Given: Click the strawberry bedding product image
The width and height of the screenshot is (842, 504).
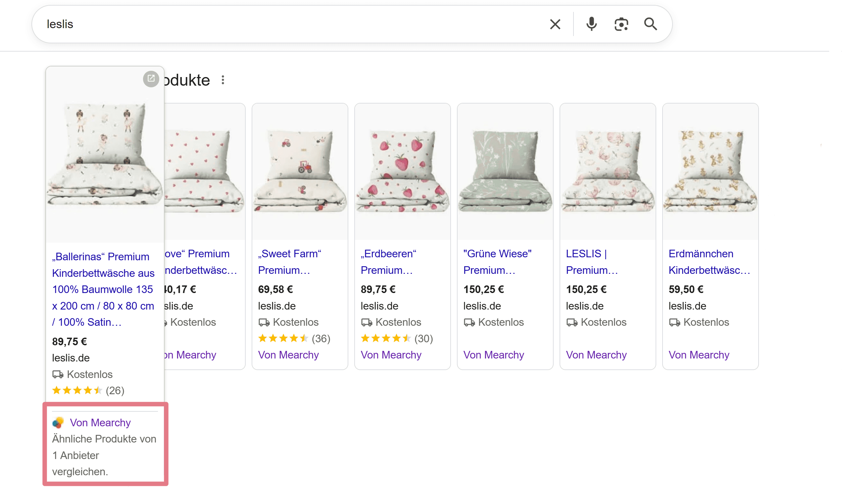Looking at the screenshot, I should [x=402, y=171].
